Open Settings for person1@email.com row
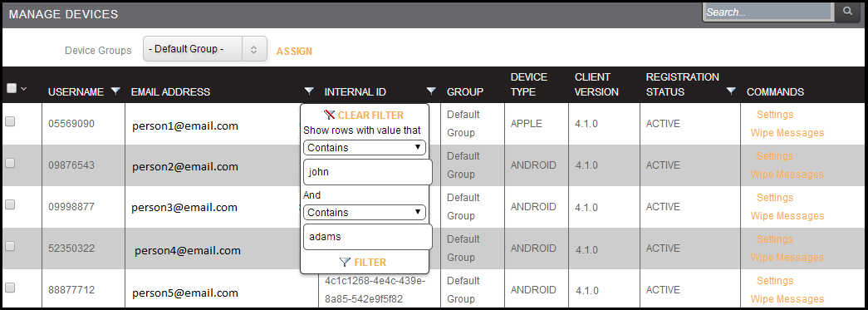Viewport: 868px width, 310px height. [x=774, y=115]
